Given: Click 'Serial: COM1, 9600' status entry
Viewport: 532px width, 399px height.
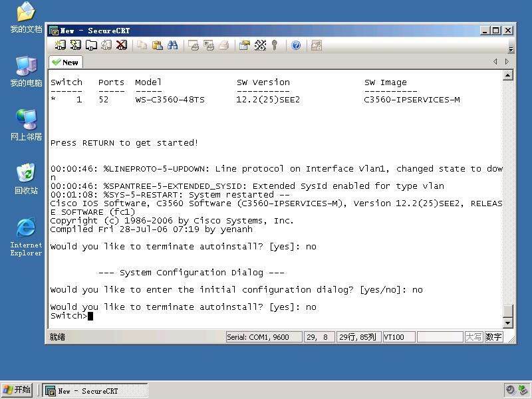Looking at the screenshot, I should pyautogui.click(x=264, y=337).
